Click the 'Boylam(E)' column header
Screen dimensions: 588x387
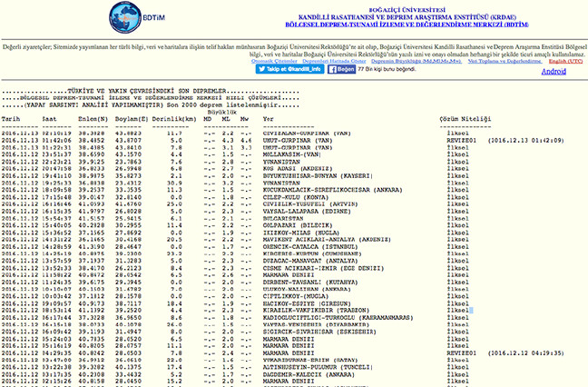(x=132, y=119)
